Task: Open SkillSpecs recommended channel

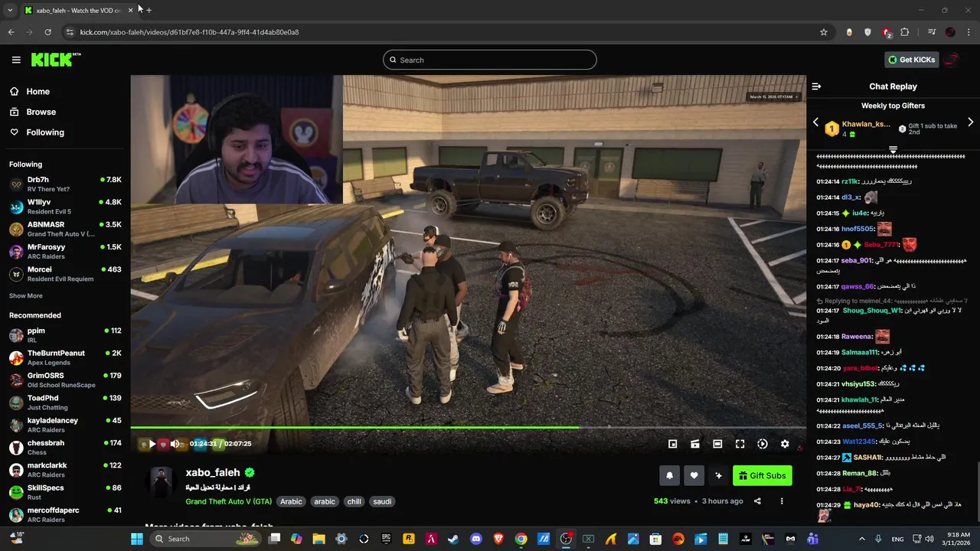Action: (65, 492)
